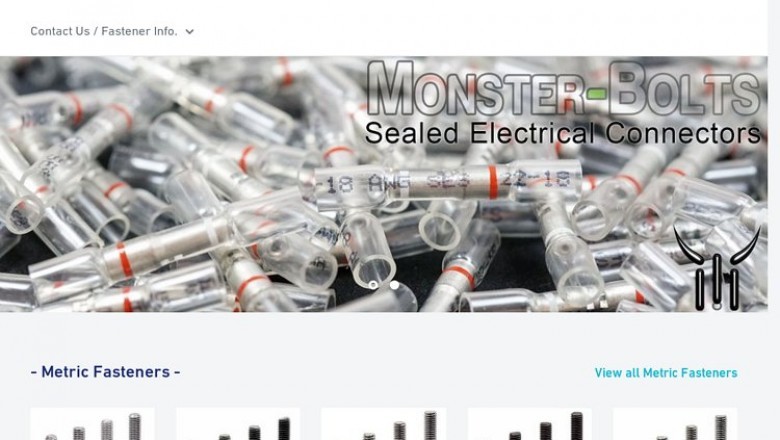The width and height of the screenshot is (780, 440).
Task: Click the horned bolt logo on the banner
Action: [717, 267]
